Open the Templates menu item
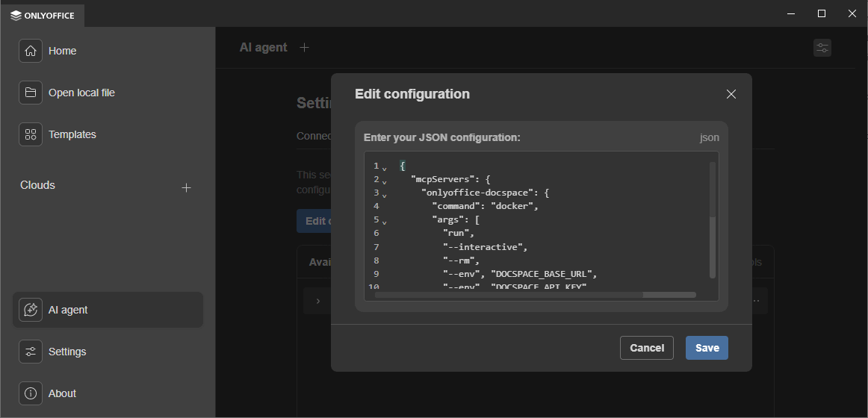Screen dimensions: 868x418 [72, 134]
